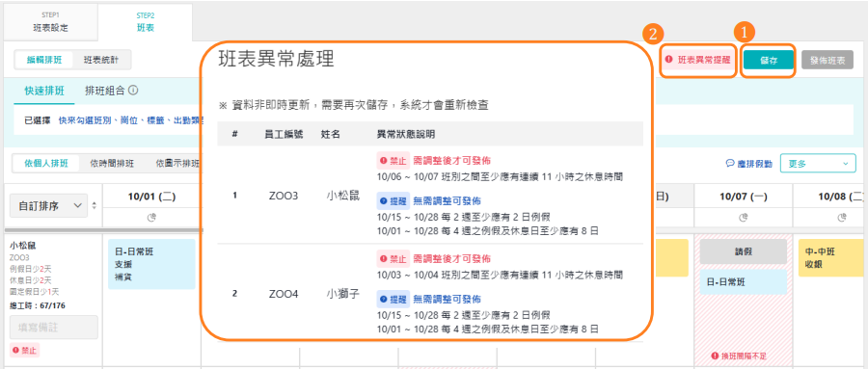Select 中-中班 收銀 shift card on 10/08
868x369 pixels.
click(x=832, y=258)
